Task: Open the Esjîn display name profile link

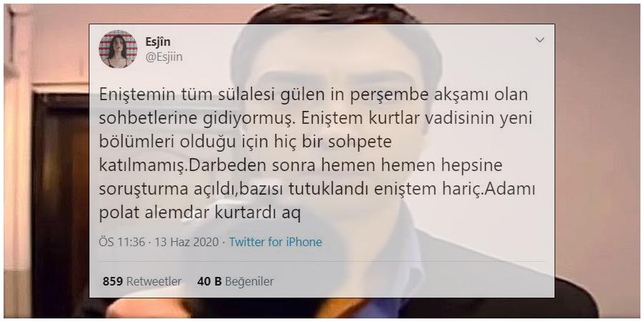Action: click(157, 42)
